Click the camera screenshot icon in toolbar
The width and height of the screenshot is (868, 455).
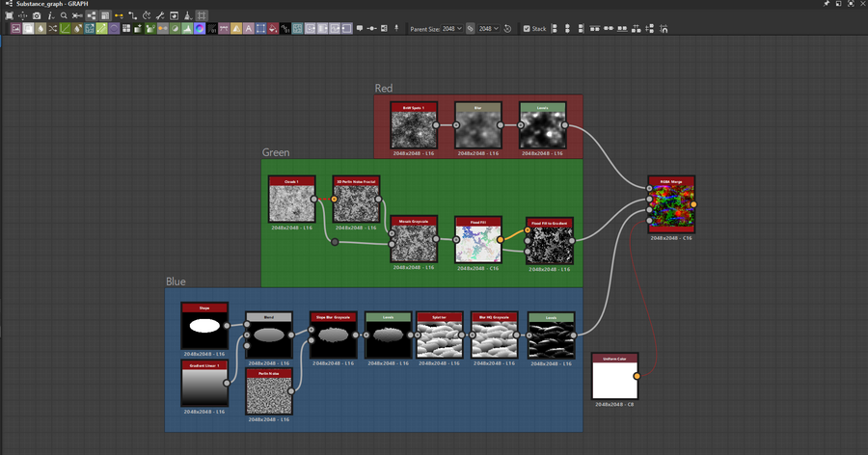(37, 16)
